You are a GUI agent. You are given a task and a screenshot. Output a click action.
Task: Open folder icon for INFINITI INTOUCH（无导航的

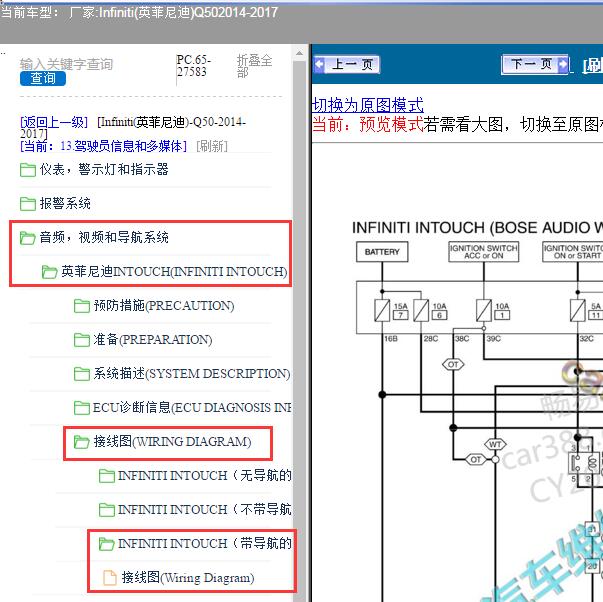107,476
